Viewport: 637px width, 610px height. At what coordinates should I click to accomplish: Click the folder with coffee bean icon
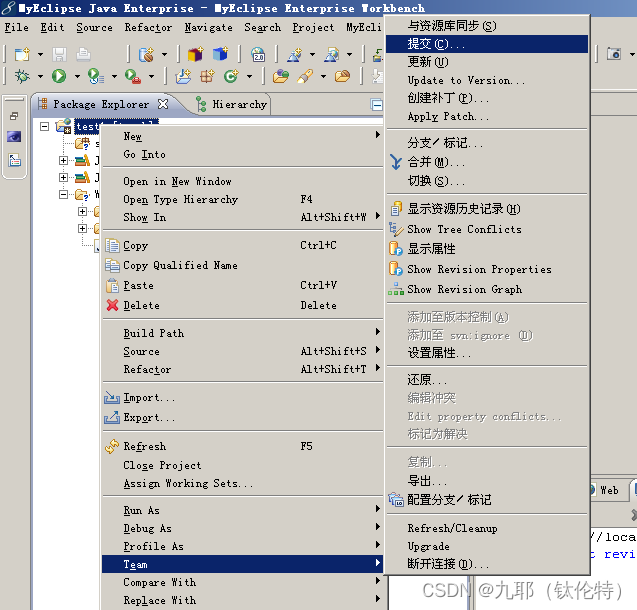pos(342,76)
